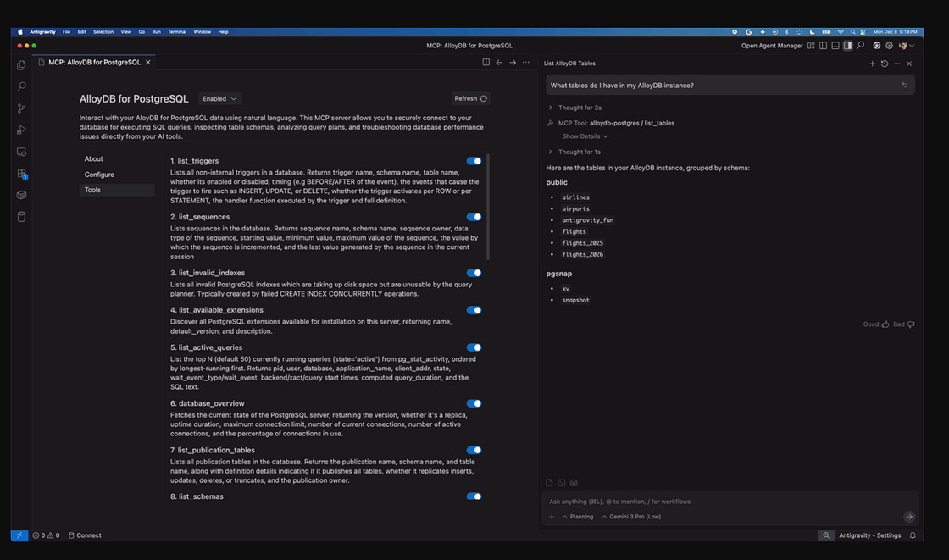
Task: Click the errors and warnings counter
Action: (x=46, y=535)
